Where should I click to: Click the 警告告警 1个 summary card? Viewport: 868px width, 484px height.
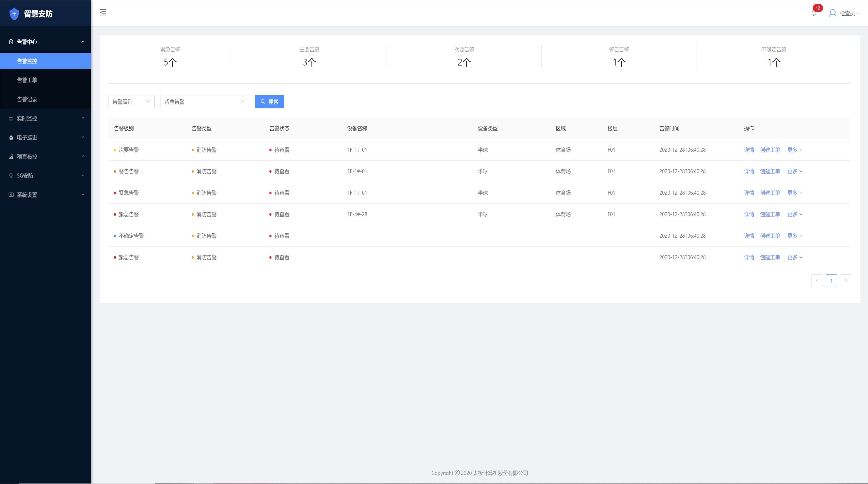619,56
